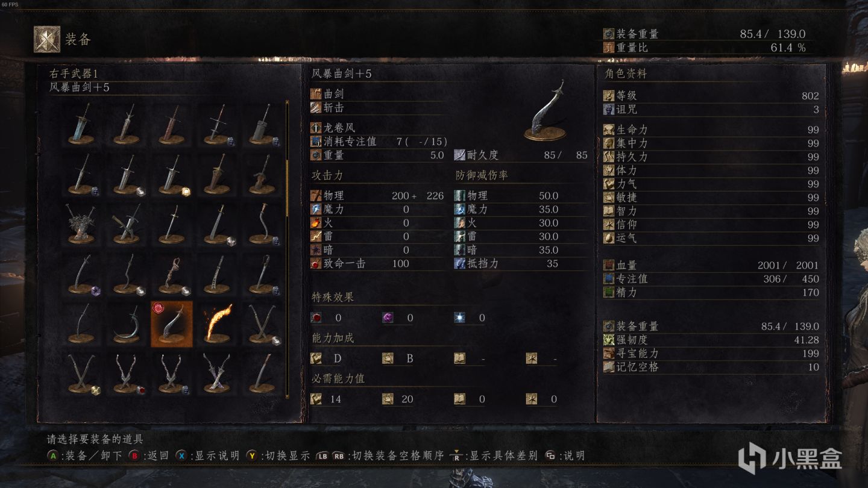Select the flaming curved sword in grid
The image size is (868, 488).
click(216, 325)
